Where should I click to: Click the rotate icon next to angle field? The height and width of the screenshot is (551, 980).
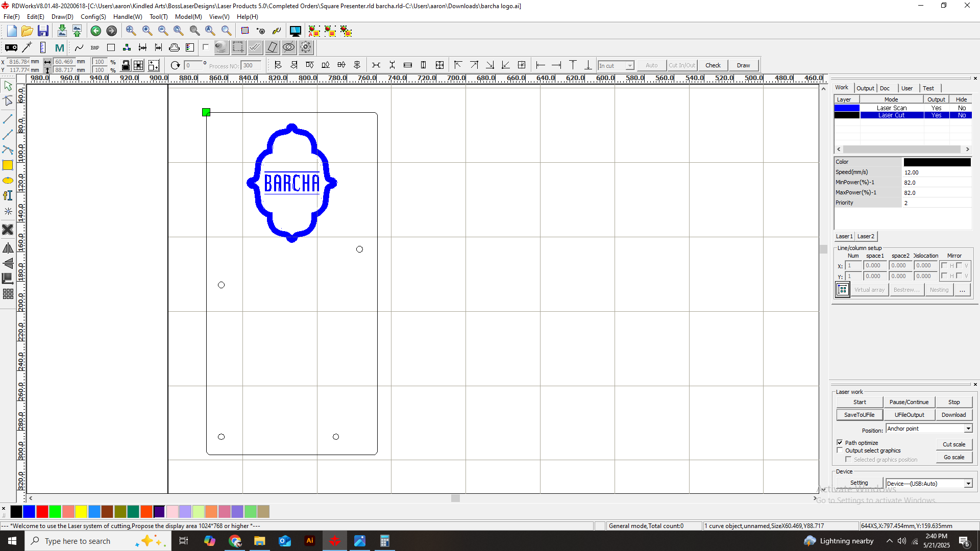pyautogui.click(x=175, y=65)
